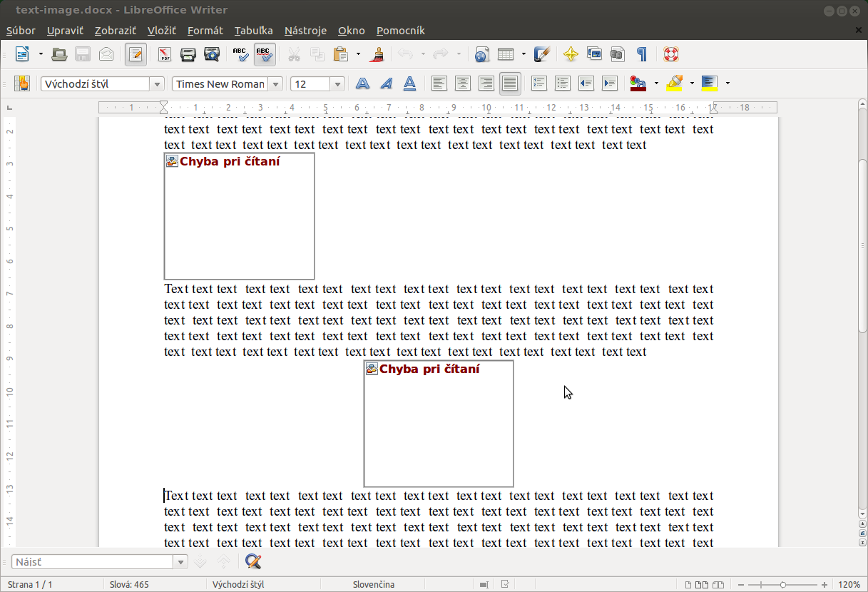Open the Find and Replace dialog icon
Screen dimensions: 868x592
(x=252, y=561)
